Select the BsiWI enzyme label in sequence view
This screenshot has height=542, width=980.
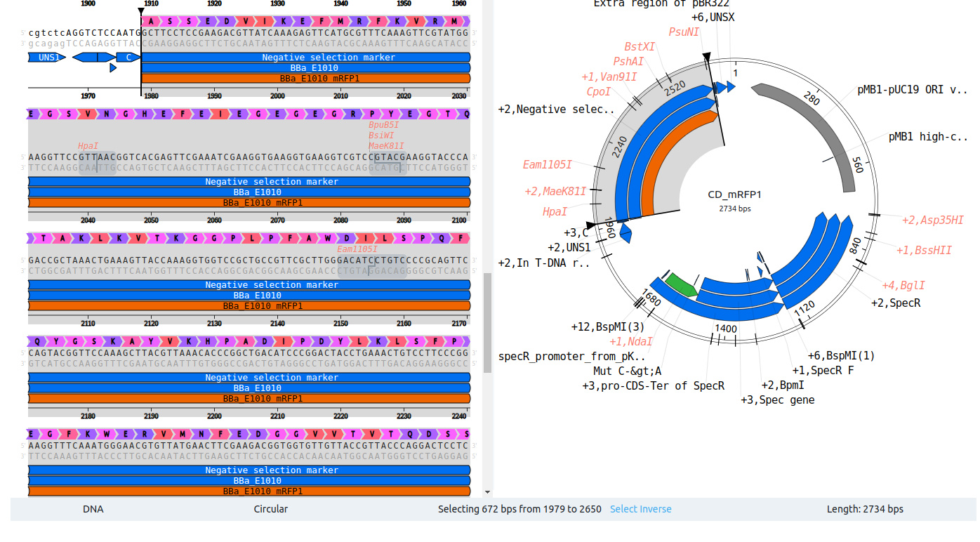[381, 135]
